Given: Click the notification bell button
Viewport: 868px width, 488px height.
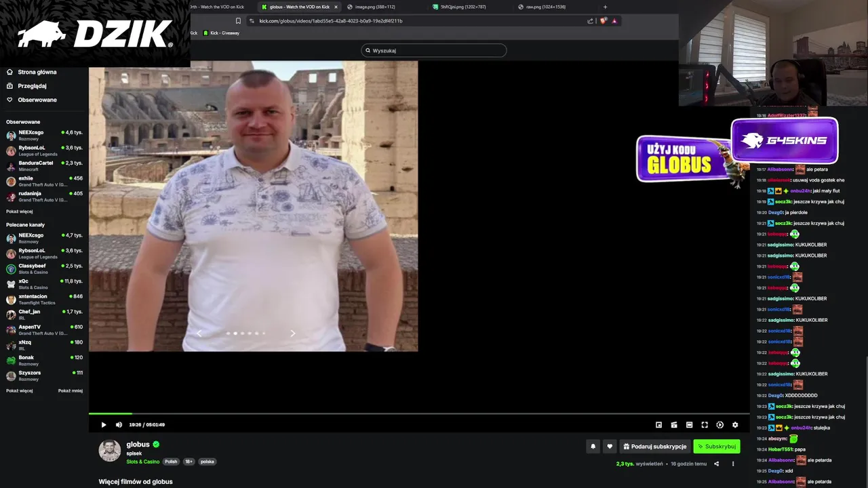Looking at the screenshot, I should click(x=593, y=446).
